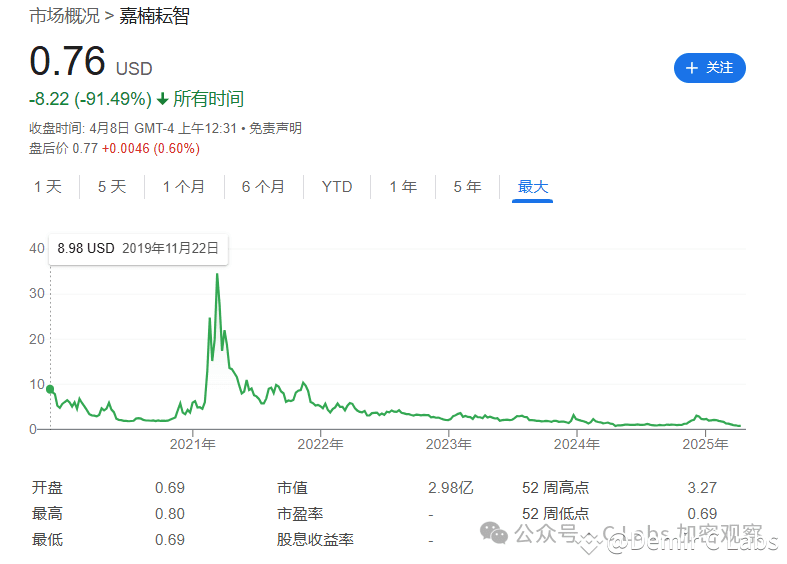Select the 5 天 range tab

click(112, 187)
